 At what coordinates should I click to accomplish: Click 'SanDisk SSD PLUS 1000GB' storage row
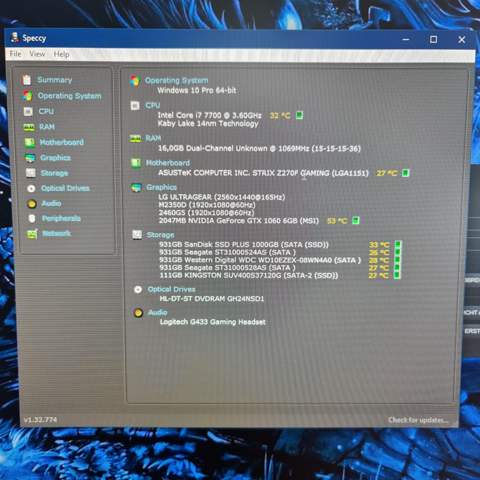click(x=244, y=245)
